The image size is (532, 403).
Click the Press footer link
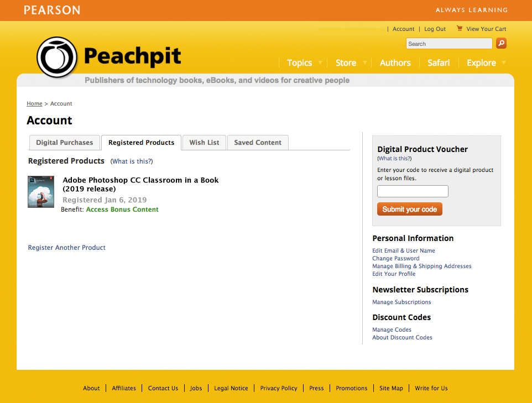316,389
